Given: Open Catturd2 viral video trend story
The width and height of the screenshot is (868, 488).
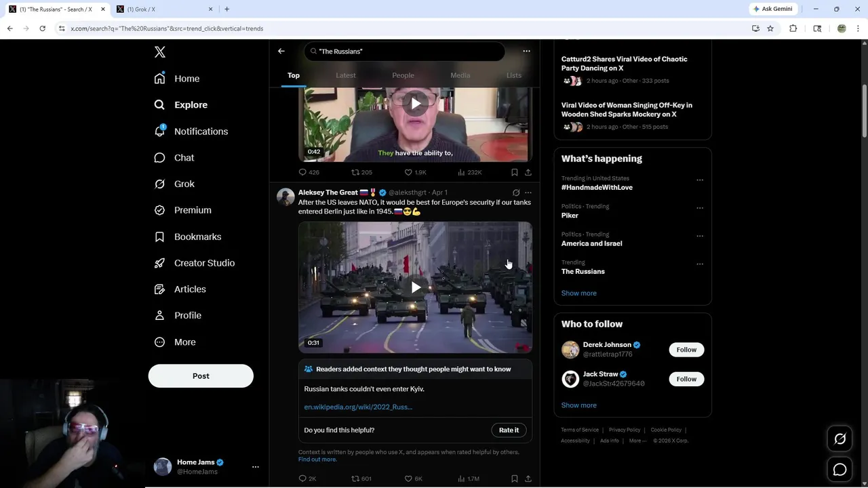Looking at the screenshot, I should point(624,64).
